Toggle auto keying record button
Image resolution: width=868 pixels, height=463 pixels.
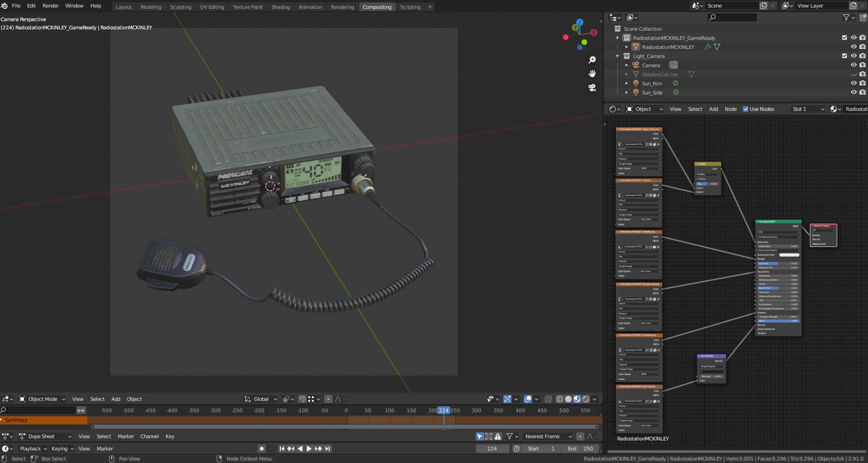261,449
